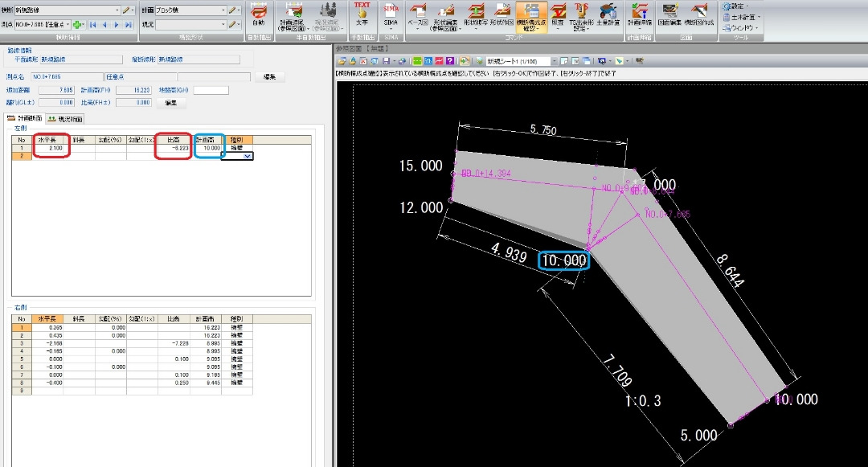The height and width of the screenshot is (467, 868).
Task: Click the open-file icon in 参照図面 toolbar
Action: pos(342,61)
